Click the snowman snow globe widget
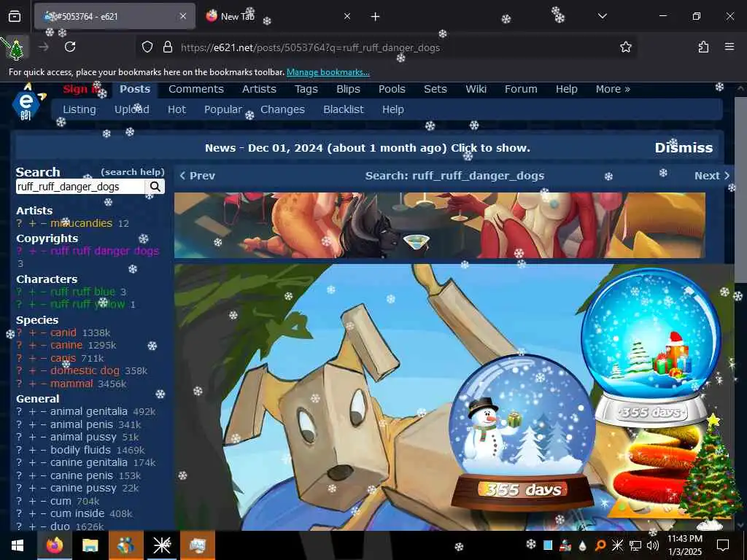Screen dimensions: 747x560 coord(522,432)
